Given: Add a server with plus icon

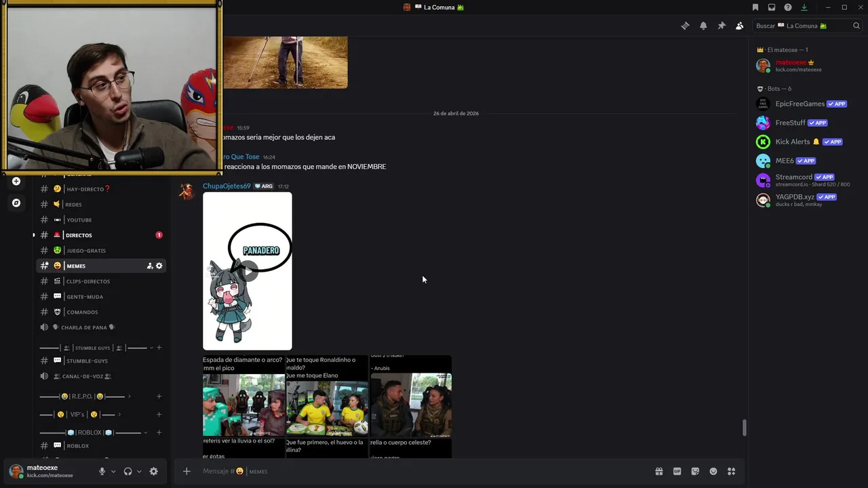Looking at the screenshot, I should pos(16,181).
